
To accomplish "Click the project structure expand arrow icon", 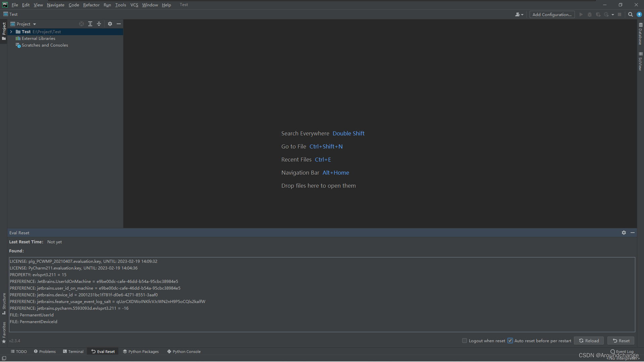I will (11, 32).
